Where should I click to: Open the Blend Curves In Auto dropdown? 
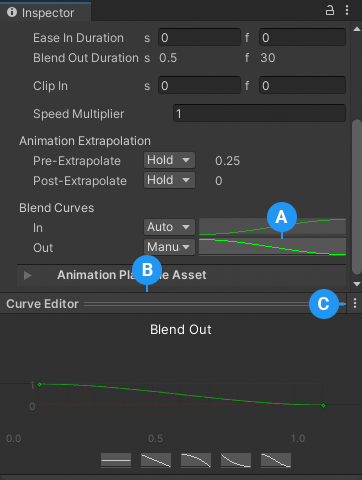tap(169, 227)
